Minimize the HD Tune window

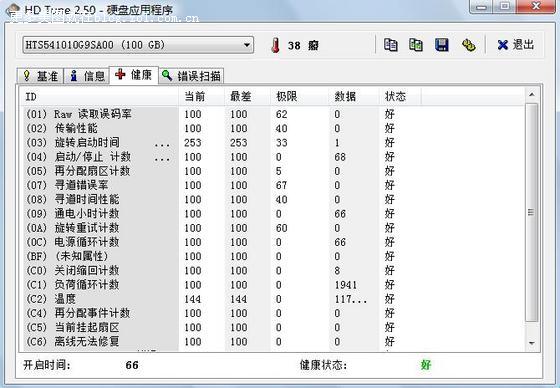(482, 7)
